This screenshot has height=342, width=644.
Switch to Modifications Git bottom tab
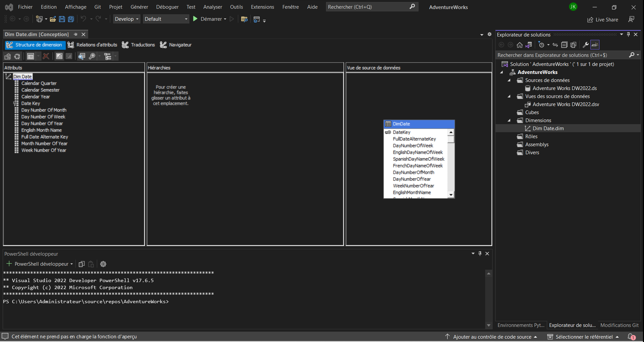(x=620, y=325)
